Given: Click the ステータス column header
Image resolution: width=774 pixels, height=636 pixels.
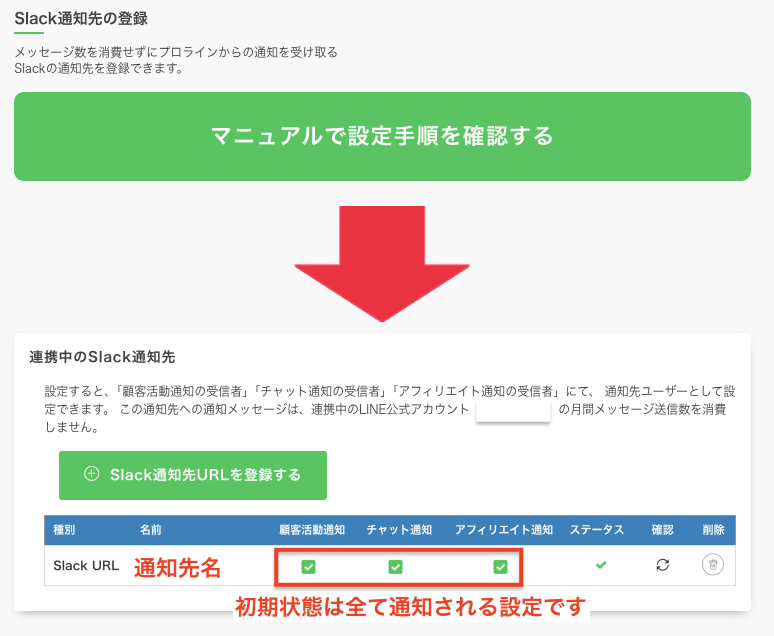Looking at the screenshot, I should pyautogui.click(x=597, y=530).
